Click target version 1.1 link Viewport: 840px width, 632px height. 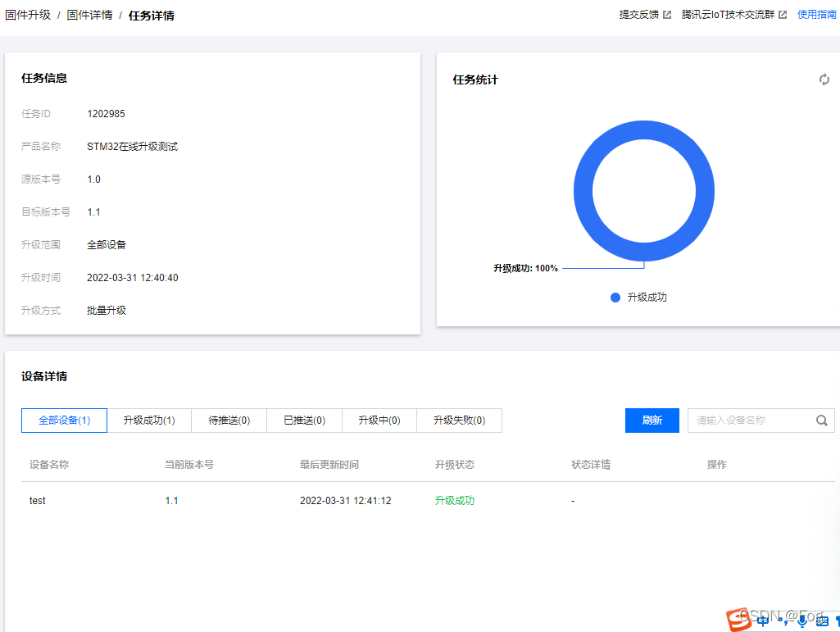[93, 211]
